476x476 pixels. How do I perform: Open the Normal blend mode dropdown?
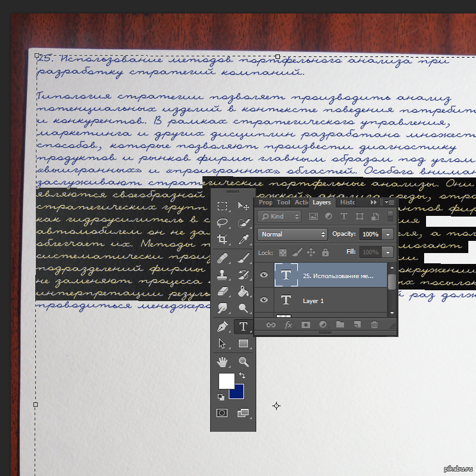point(293,234)
